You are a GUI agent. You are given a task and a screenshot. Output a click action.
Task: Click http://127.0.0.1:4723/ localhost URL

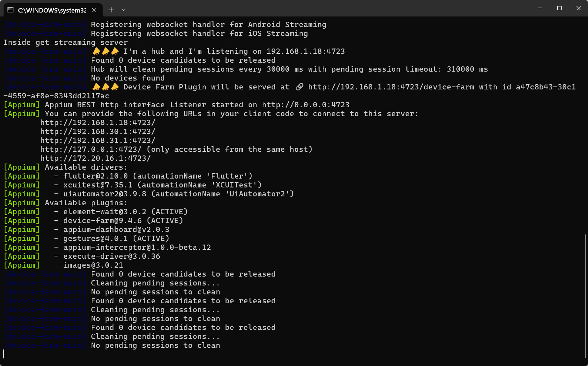coord(91,150)
